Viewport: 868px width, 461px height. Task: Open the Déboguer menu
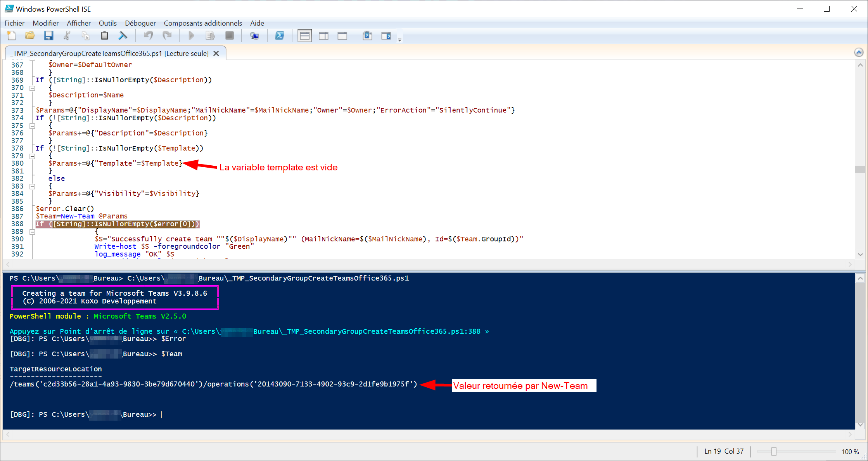point(140,23)
